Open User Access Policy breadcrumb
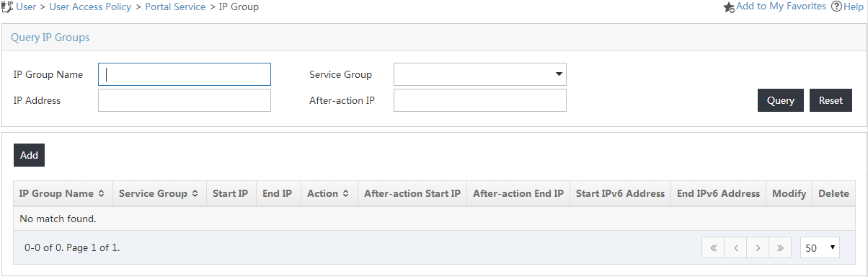Image resolution: width=868 pixels, height=277 pixels. [x=90, y=6]
